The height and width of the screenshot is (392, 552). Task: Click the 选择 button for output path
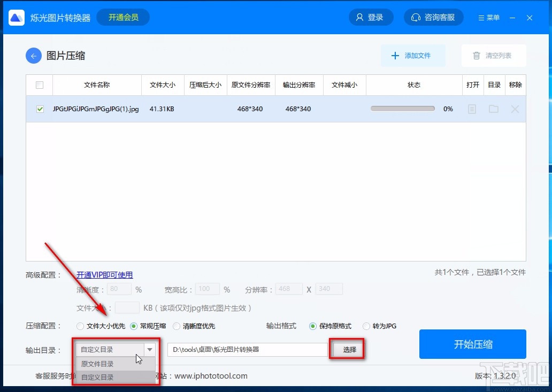click(x=347, y=348)
